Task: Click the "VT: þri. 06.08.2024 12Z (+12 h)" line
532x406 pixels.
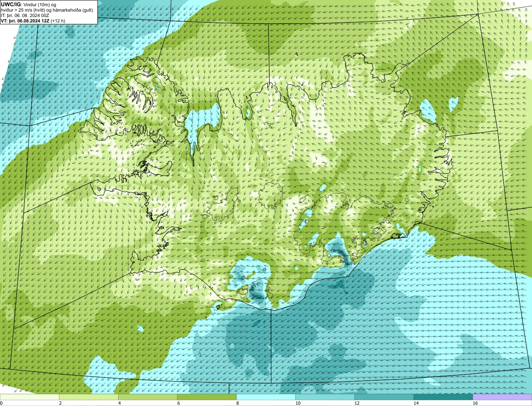Action: (x=33, y=20)
